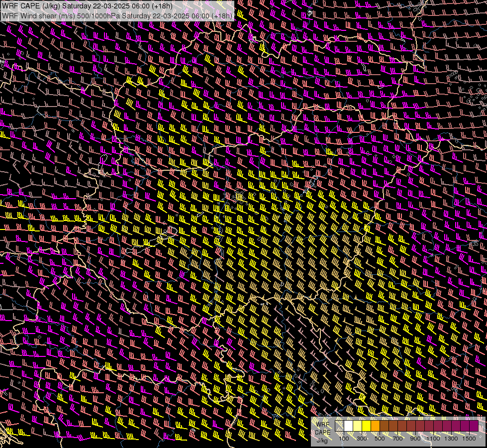Click the legend label 1300
Image resolution: width=487 pixels, height=448 pixels.
pyautogui.click(x=451, y=439)
